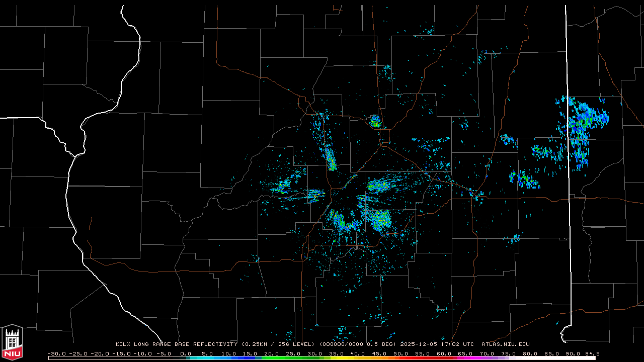The height and width of the screenshot is (362, 644).
Task: Click the 20.0 value on the dBZ scale
Action: click(x=272, y=353)
